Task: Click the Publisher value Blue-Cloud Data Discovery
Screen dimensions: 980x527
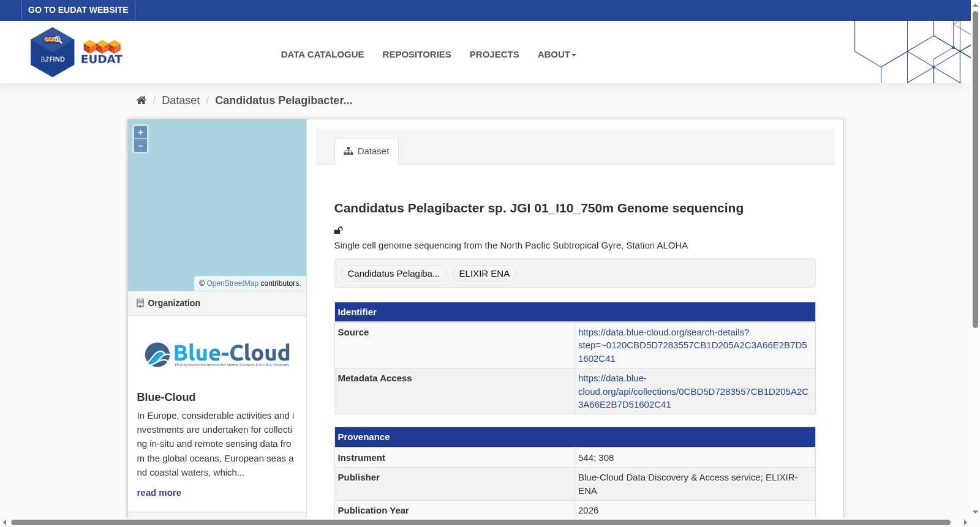Action: 688,484
